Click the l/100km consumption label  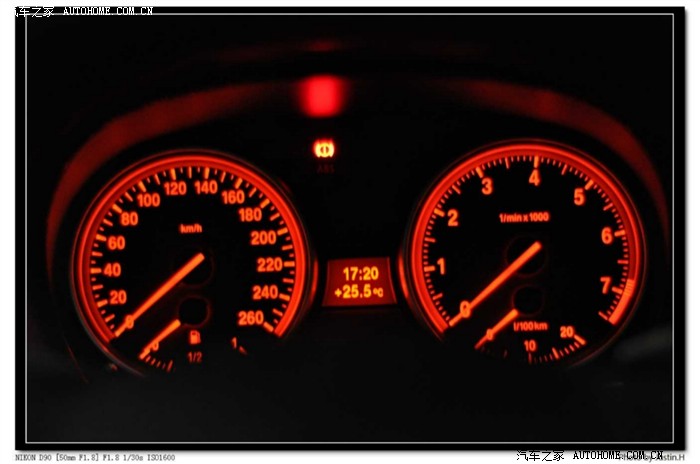[528, 326]
